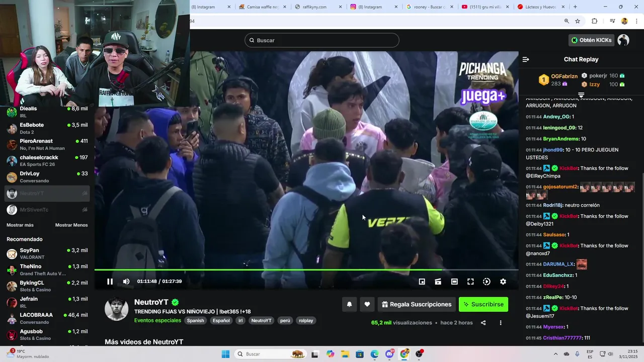
Task: Open EsBebote channel in sidebar
Action: tap(47, 128)
